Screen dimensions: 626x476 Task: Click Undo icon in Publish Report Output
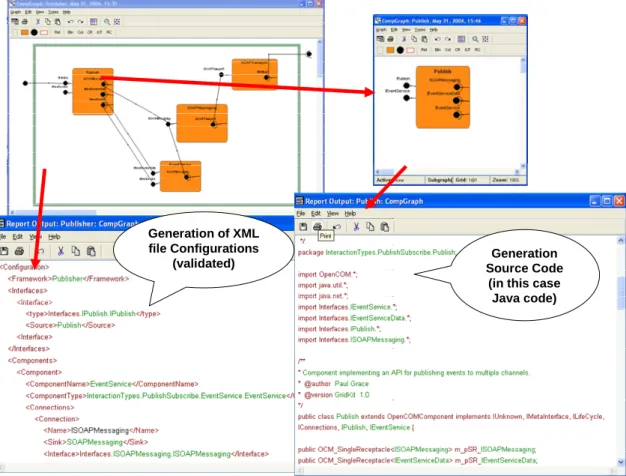[x=337, y=227]
